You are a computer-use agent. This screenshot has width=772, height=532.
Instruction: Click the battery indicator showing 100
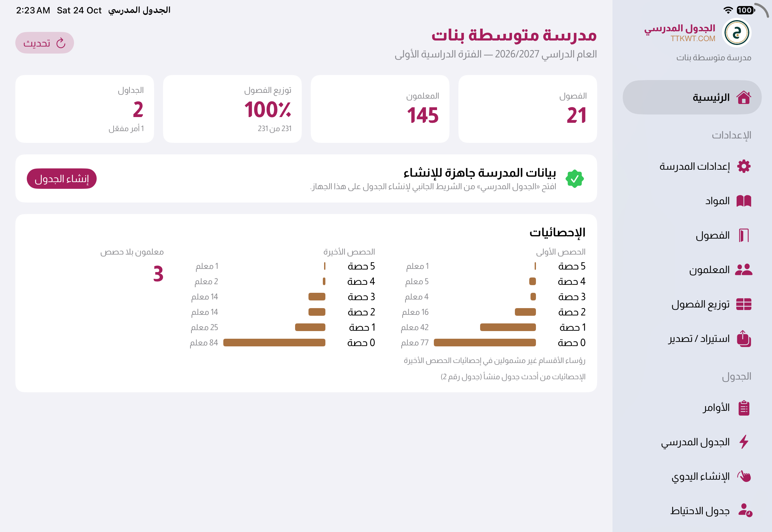[746, 10]
